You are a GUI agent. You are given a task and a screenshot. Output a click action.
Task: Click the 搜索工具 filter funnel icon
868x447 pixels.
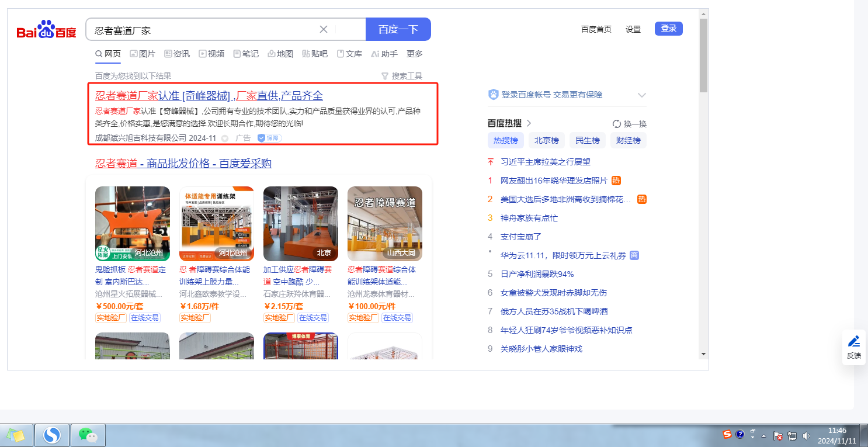[384, 76]
